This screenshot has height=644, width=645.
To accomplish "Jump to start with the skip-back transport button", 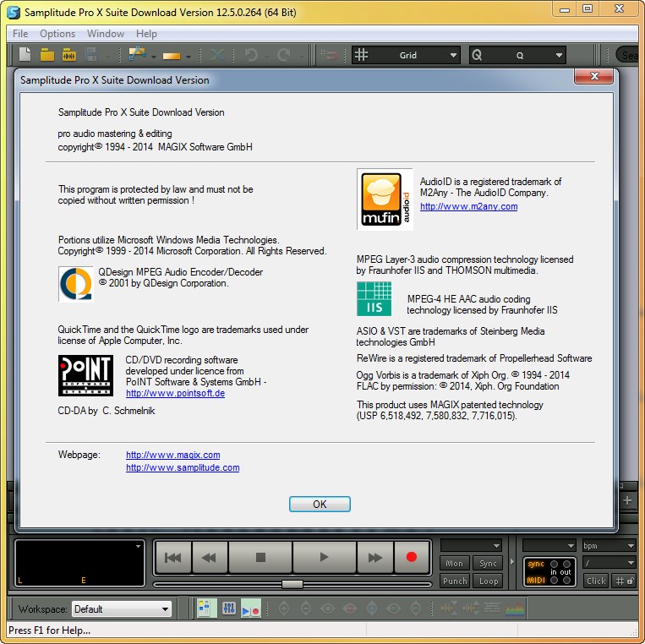I will click(x=172, y=558).
